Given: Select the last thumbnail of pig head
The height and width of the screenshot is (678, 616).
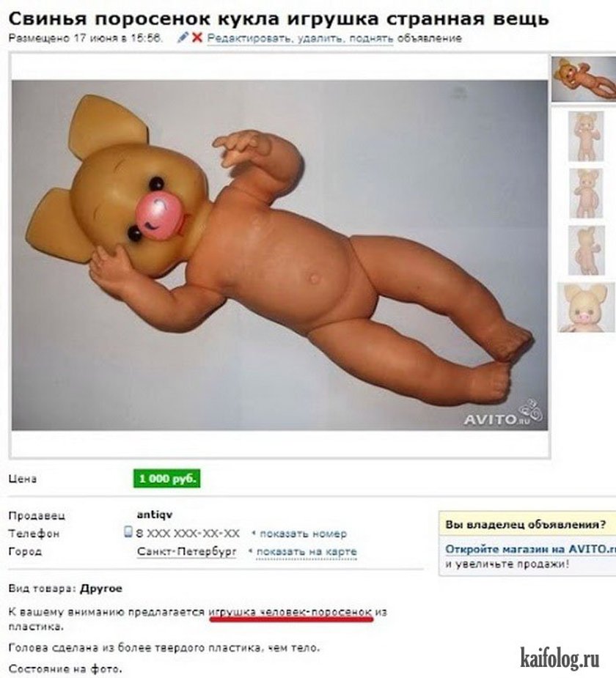Looking at the screenshot, I should [x=586, y=307].
